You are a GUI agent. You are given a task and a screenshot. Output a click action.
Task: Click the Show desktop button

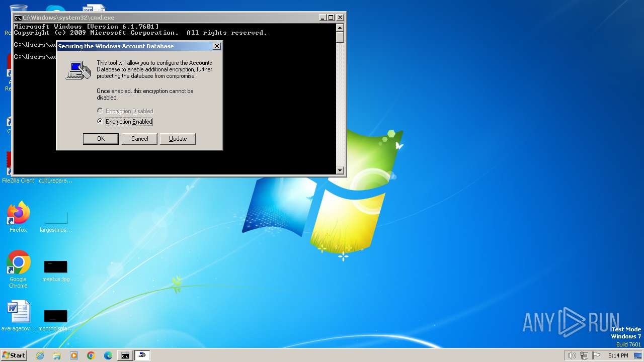638,355
